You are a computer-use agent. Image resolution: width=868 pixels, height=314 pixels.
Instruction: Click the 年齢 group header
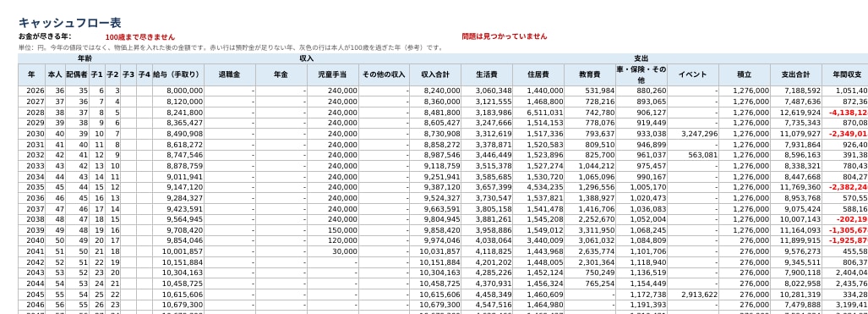(x=85, y=58)
